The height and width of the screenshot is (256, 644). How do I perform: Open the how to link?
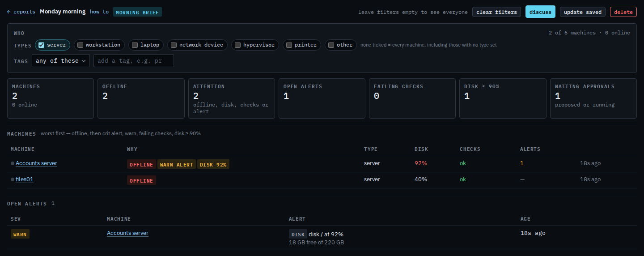(x=99, y=12)
